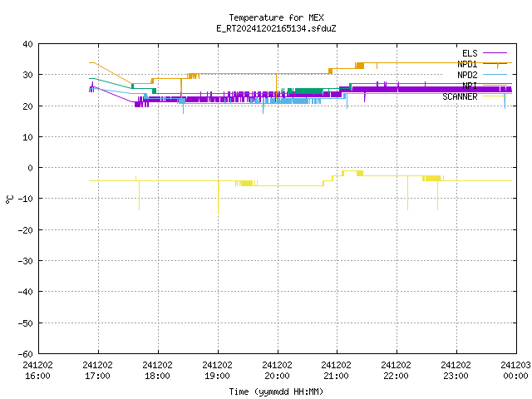Click the 'Time (yymmdd HH:MM)' axis title
Screen dimensions: 532x399
pyautogui.click(x=276, y=392)
